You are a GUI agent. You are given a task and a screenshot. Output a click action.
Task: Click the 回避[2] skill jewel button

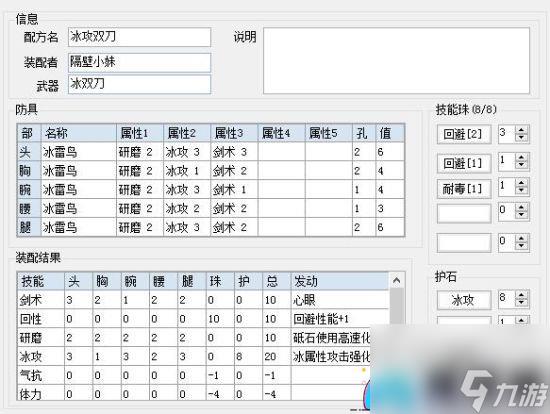click(463, 134)
